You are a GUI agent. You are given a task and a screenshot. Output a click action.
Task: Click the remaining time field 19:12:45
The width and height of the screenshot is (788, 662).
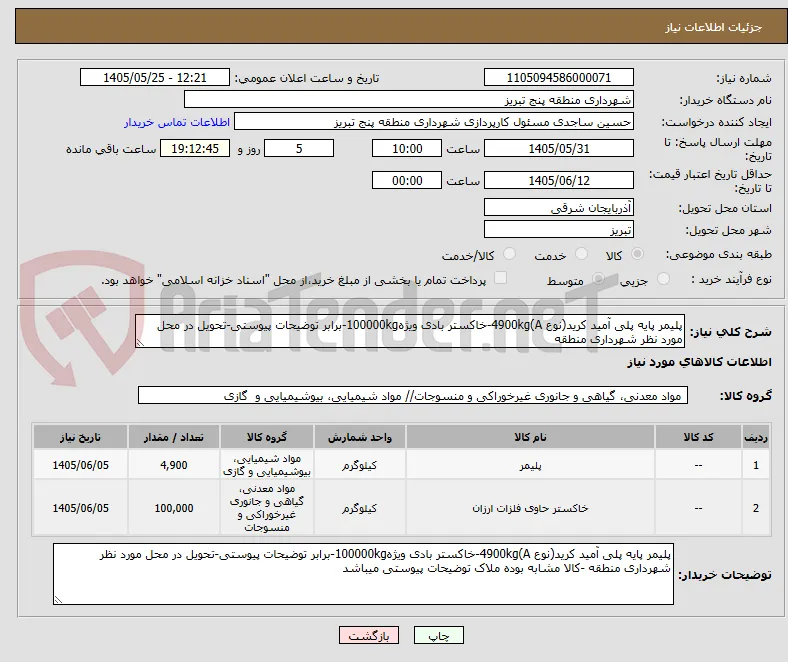(195, 149)
